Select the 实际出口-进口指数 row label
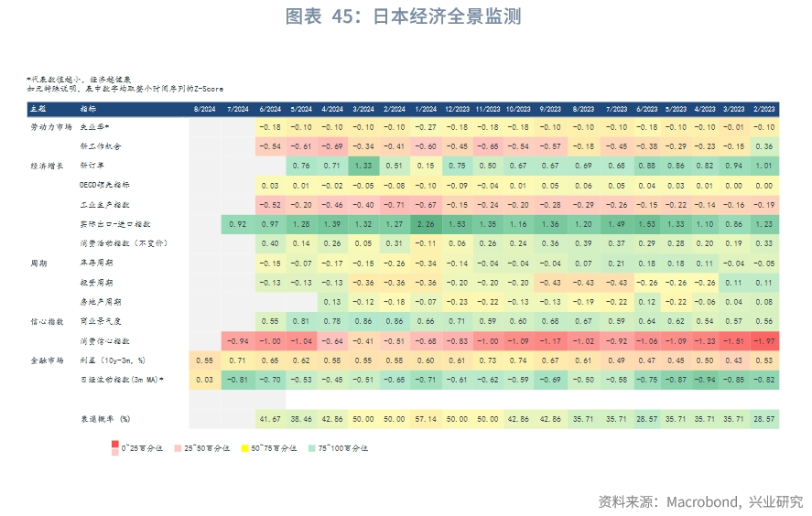The width and height of the screenshot is (812, 516). [x=114, y=223]
